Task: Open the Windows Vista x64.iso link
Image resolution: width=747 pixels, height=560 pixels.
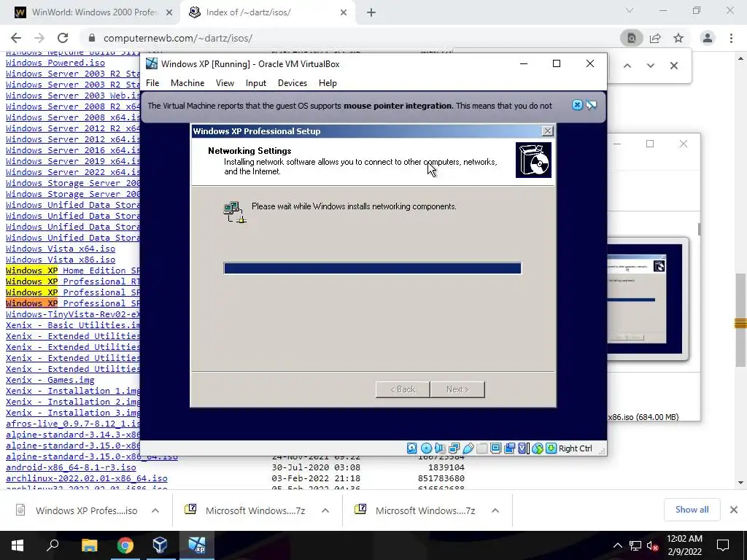Action: pos(61,249)
